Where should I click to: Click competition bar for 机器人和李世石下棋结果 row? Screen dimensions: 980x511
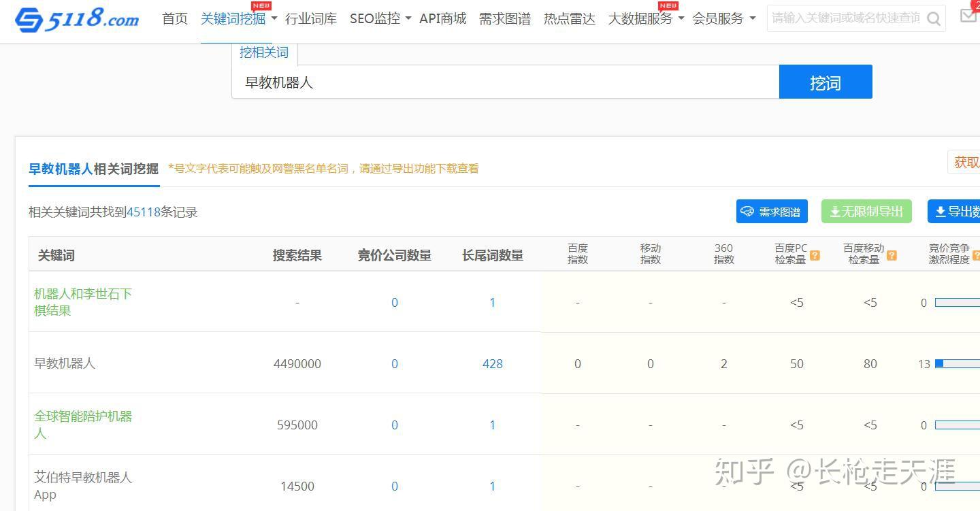tap(958, 303)
